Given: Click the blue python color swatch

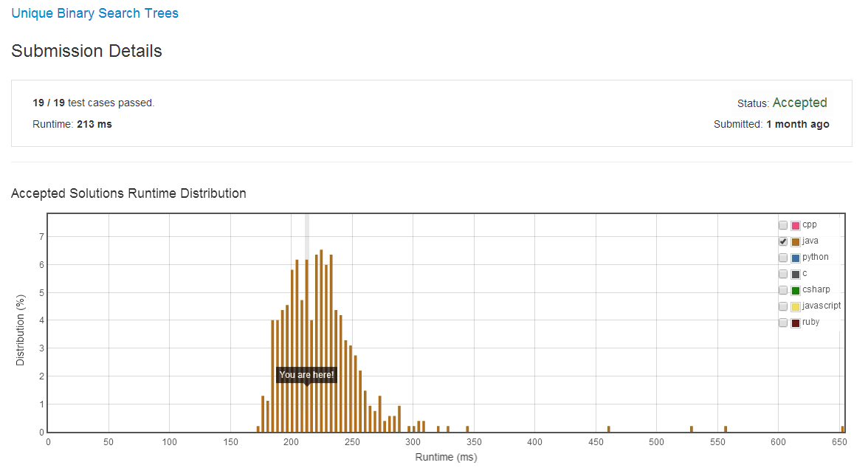Looking at the screenshot, I should 796,258.
